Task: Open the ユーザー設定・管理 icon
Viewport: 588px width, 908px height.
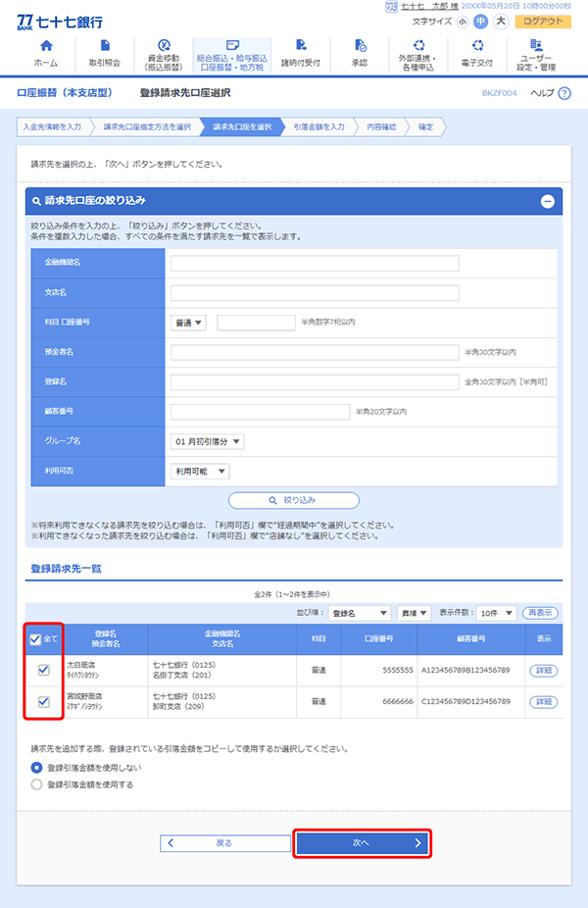Action: click(536, 45)
